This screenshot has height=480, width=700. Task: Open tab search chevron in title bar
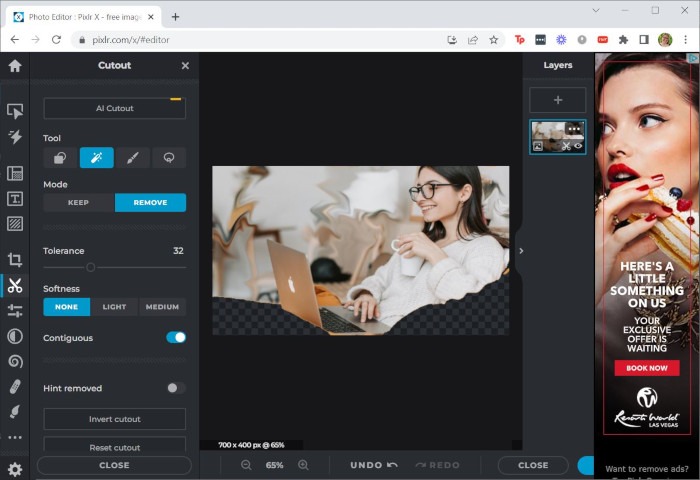[x=596, y=10]
